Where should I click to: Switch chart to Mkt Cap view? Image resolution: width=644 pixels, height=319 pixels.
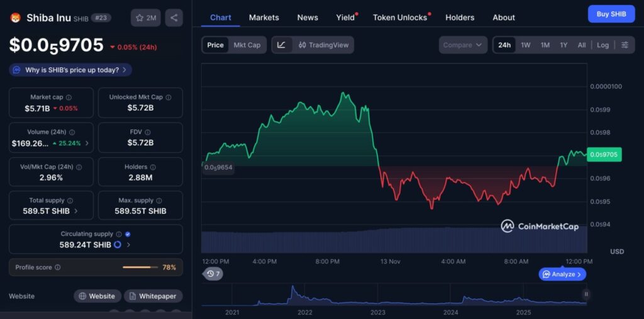247,45
